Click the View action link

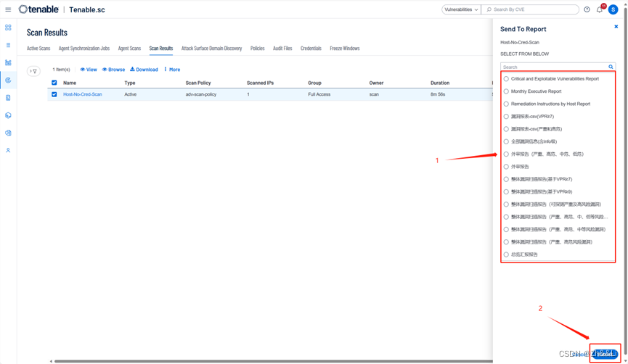click(x=89, y=70)
